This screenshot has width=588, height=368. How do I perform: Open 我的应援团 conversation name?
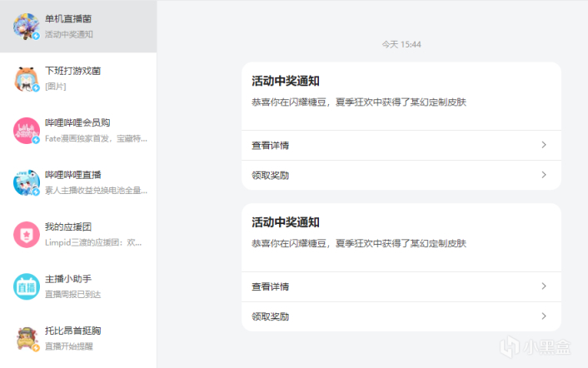point(68,226)
